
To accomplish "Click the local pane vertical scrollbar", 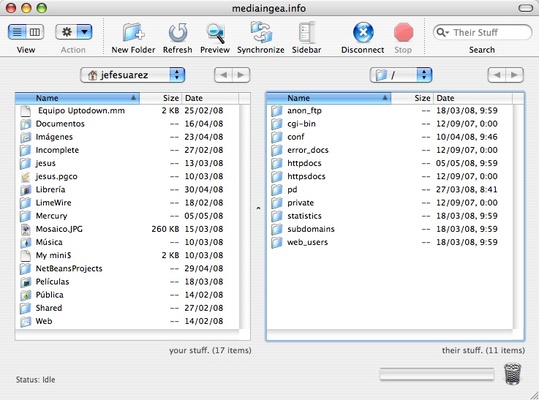I will (244, 216).
